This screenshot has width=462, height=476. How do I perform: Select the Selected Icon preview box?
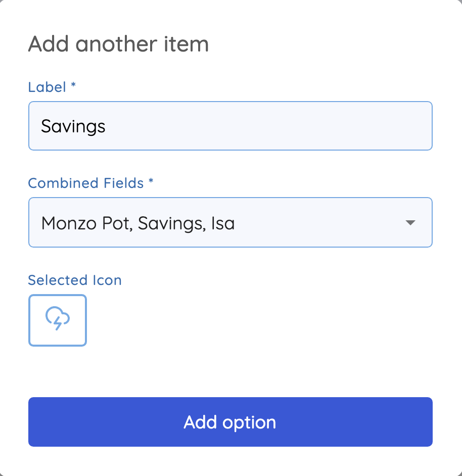coord(58,320)
